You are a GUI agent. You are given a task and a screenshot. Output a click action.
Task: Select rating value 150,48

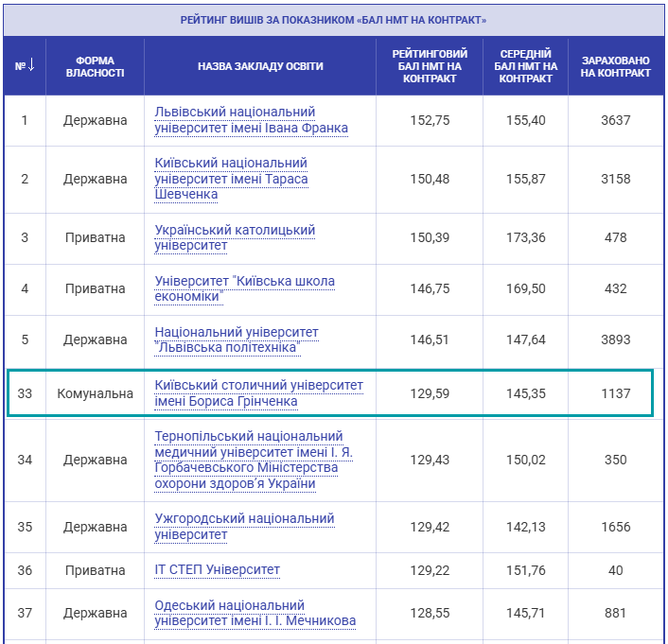coord(430,179)
